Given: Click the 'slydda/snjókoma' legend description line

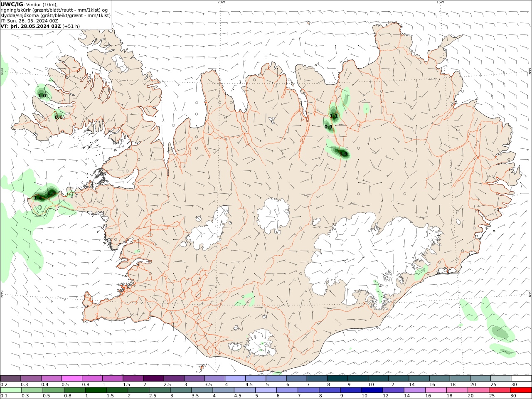Looking at the screenshot, I should pyautogui.click(x=56, y=15).
